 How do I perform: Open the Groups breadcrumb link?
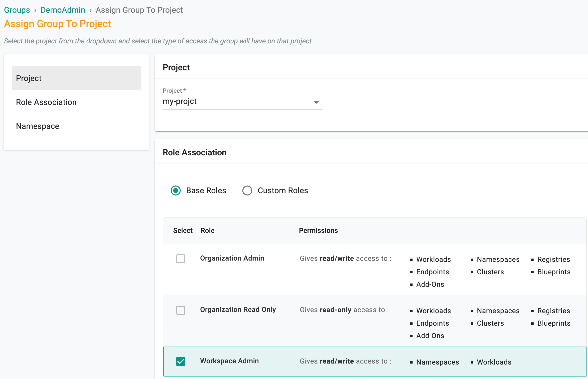[x=17, y=10]
